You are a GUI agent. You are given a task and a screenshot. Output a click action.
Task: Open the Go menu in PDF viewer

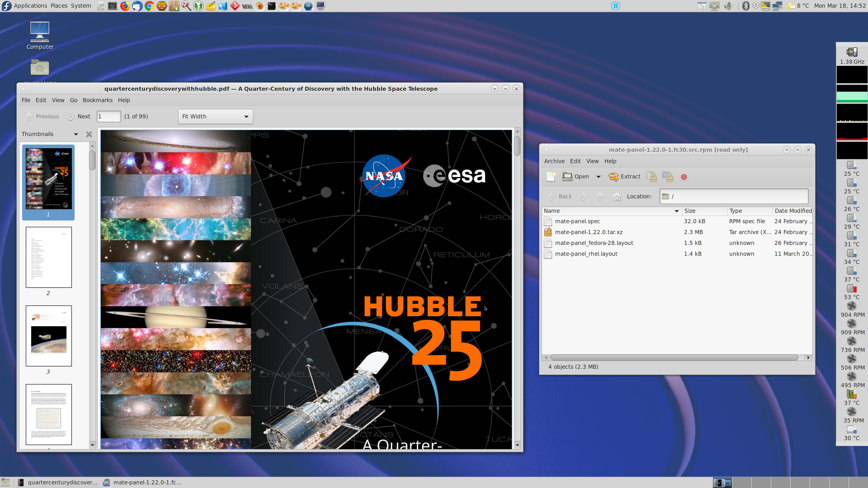(73, 100)
